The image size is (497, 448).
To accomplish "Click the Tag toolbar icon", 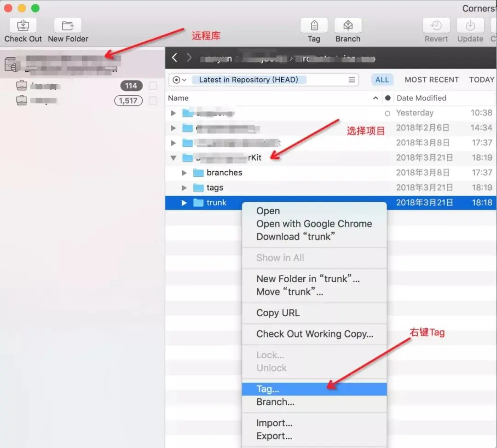I will (x=314, y=26).
